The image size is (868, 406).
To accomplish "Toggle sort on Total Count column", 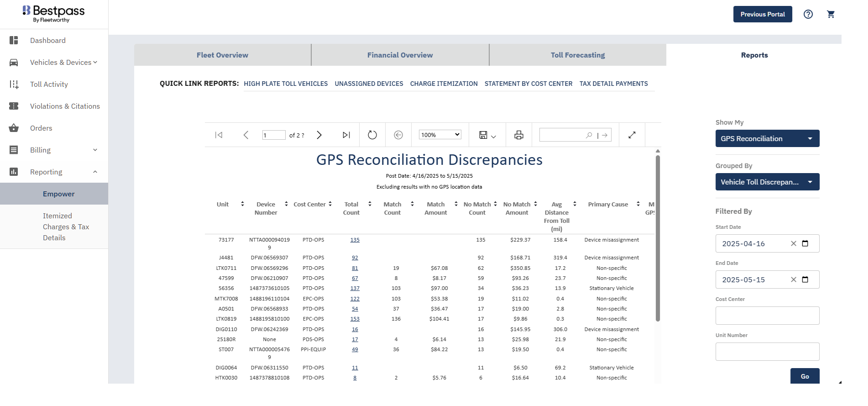I will (370, 204).
